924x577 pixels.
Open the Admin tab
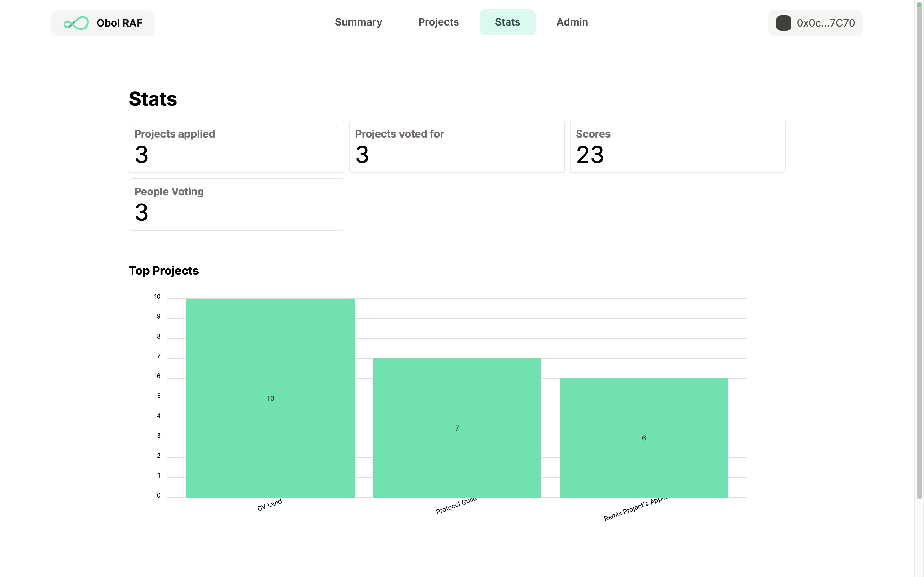point(572,22)
